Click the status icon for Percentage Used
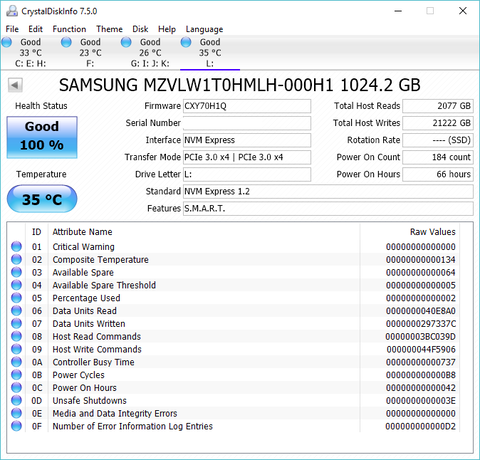Viewport: 480px width, 460px height. tap(16, 298)
